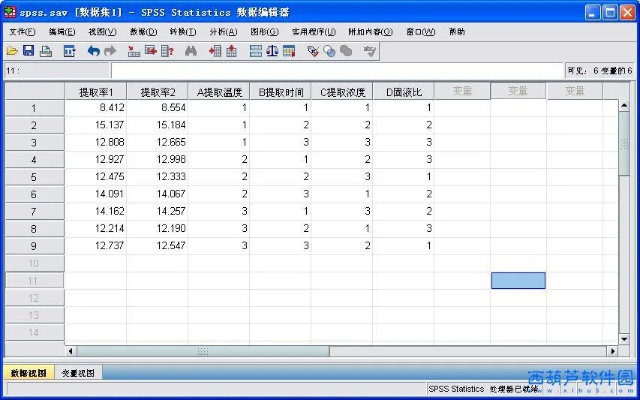640x400 pixels.
Task: Switch to the 变量视图 tab
Action: [x=79, y=373]
